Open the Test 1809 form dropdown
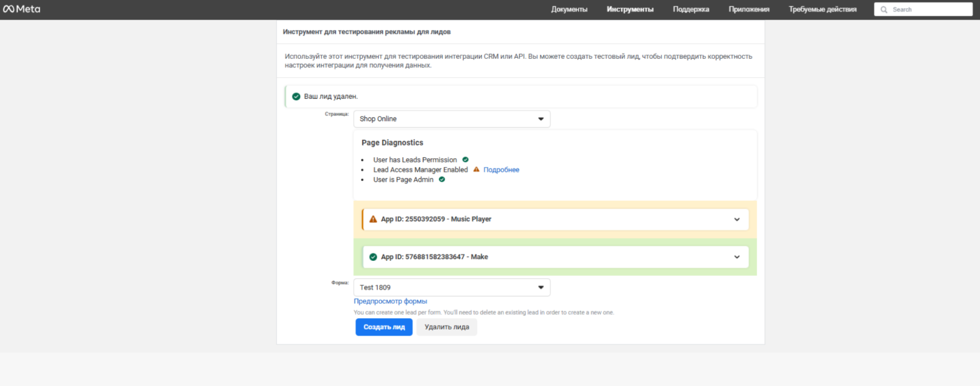The width and height of the screenshot is (980, 386). [x=452, y=287]
